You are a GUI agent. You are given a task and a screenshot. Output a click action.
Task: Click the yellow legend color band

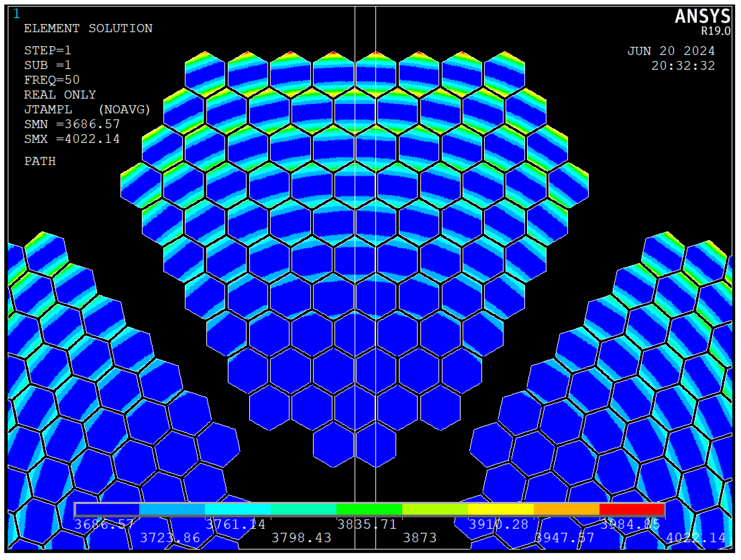[501, 510]
